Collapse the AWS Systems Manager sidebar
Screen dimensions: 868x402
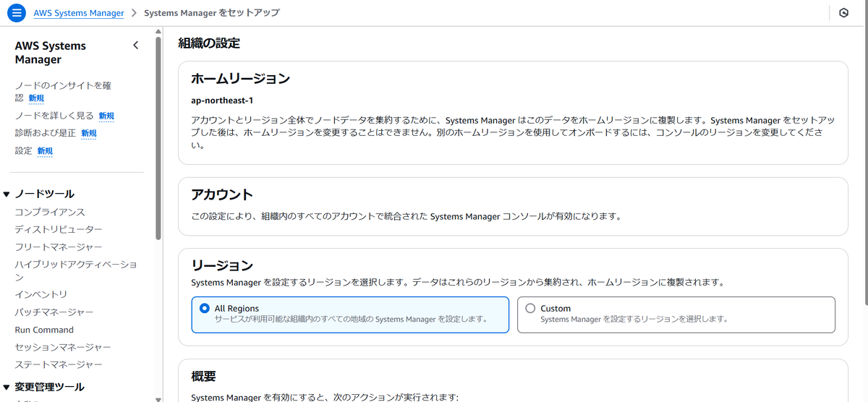tap(135, 46)
